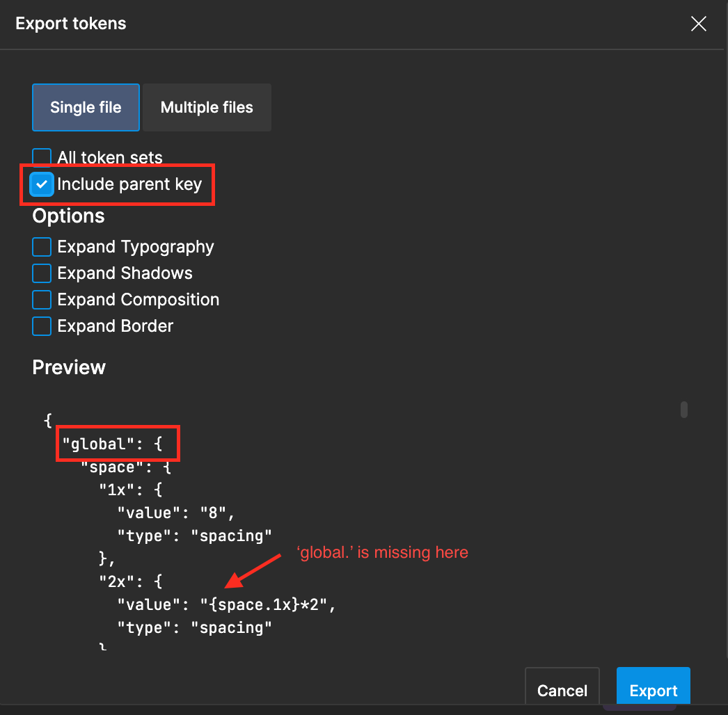The height and width of the screenshot is (715, 728).
Task: Switch to the Multiple files tab
Action: point(206,107)
